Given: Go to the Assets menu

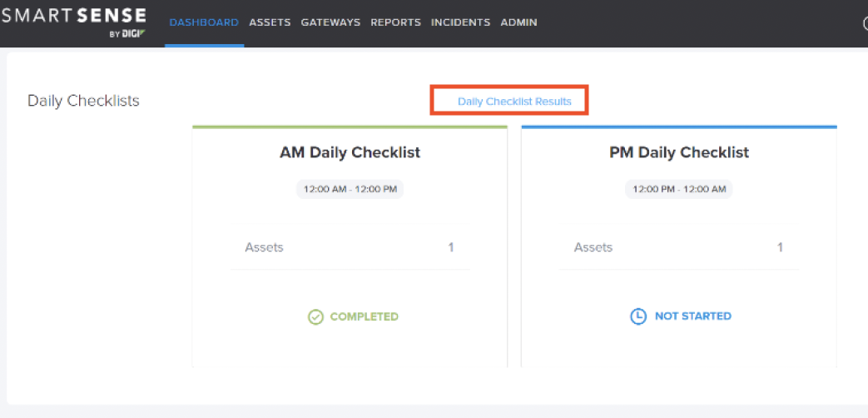Looking at the screenshot, I should (270, 22).
